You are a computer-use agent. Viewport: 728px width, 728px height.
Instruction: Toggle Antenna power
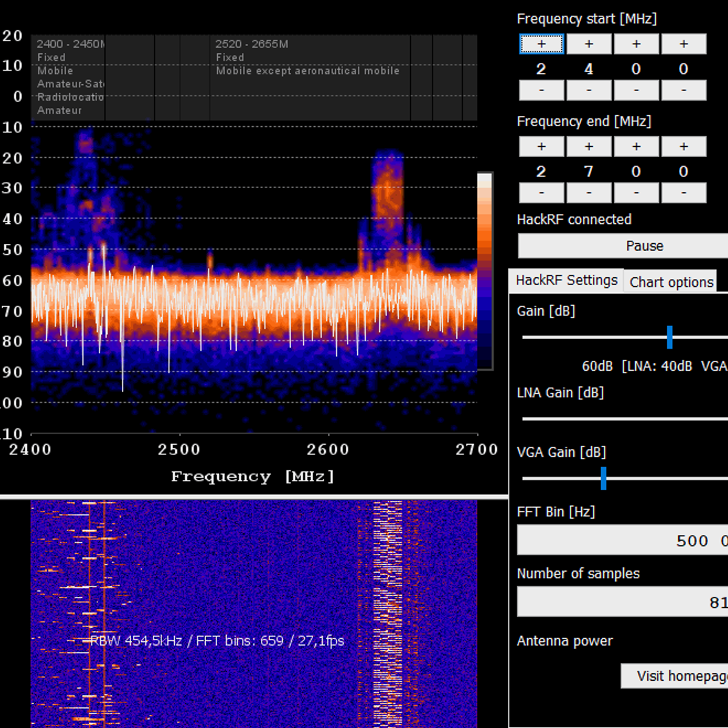pyautogui.click(x=565, y=641)
